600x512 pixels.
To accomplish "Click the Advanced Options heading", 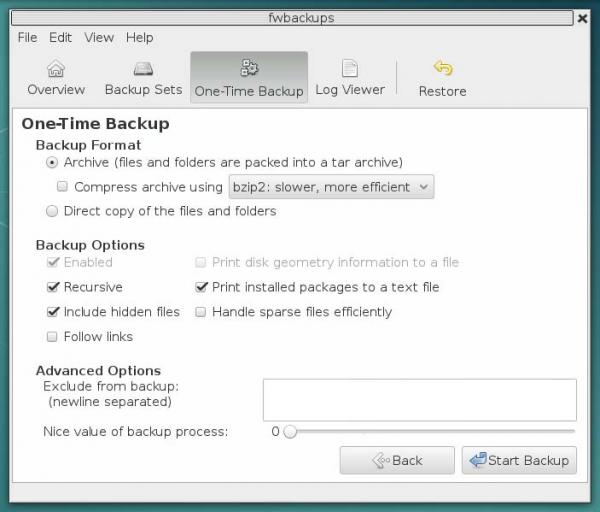I will (x=98, y=370).
